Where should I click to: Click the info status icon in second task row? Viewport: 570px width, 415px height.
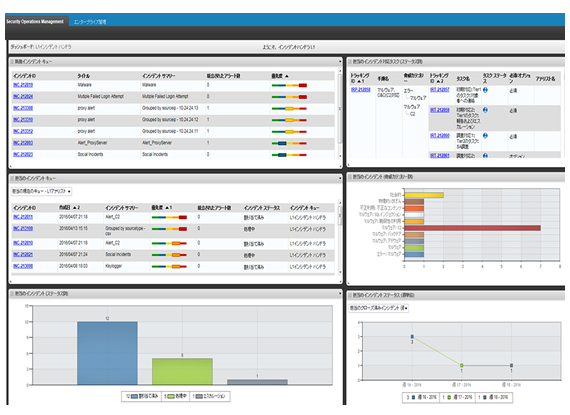(x=485, y=110)
